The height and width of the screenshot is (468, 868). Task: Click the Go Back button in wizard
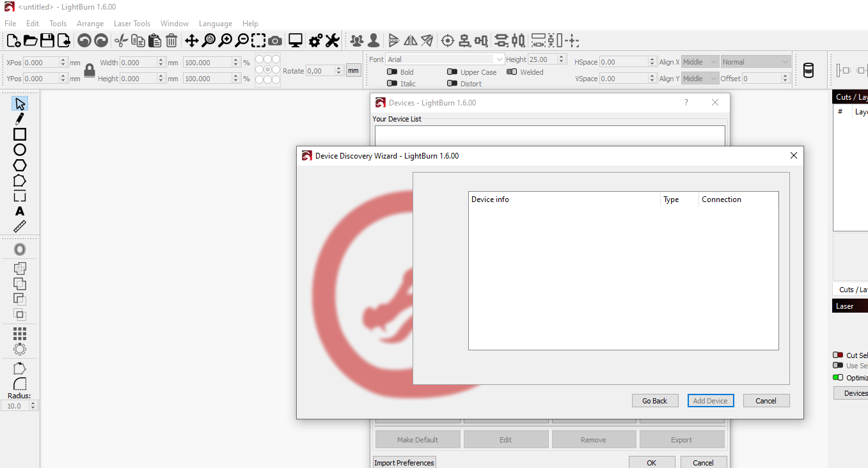tap(655, 401)
